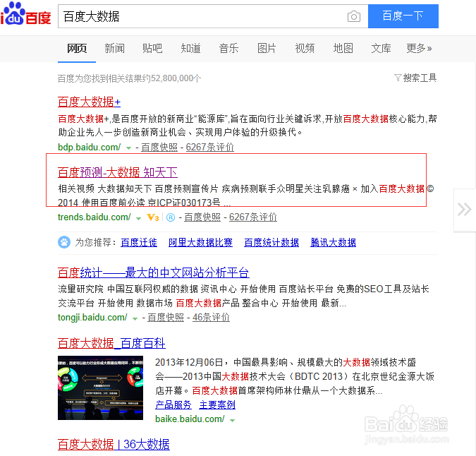Expand dropdown arrow beside trends.baidu.com/

[138, 218]
